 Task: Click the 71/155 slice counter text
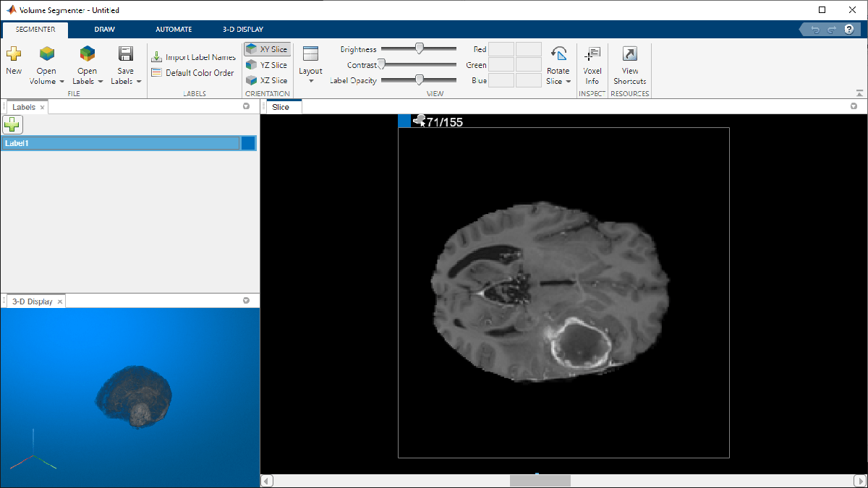pos(445,122)
